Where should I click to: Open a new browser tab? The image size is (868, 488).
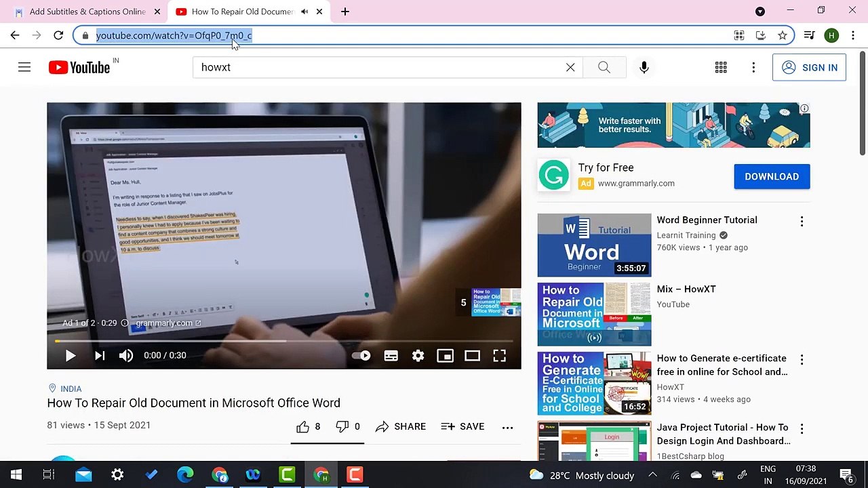(x=345, y=12)
